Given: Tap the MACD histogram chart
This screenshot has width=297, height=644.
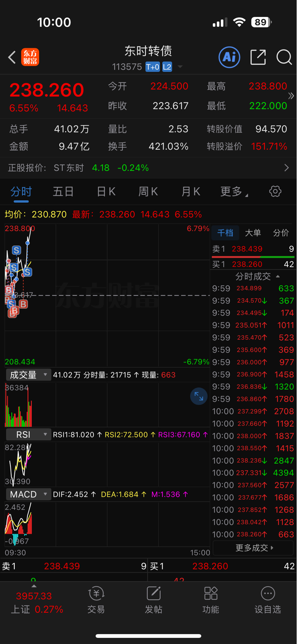Looking at the screenshot, I should coord(107,524).
